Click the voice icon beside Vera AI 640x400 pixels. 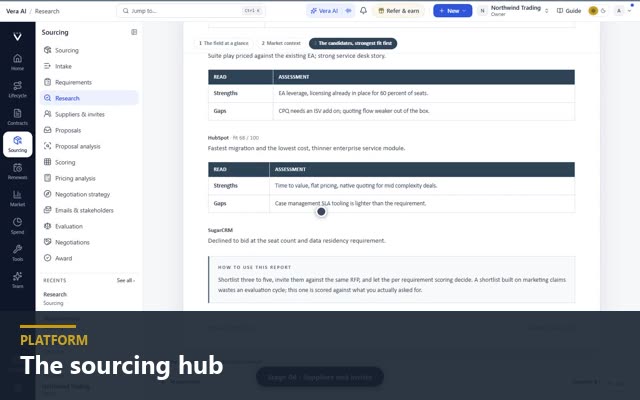[x=349, y=11]
